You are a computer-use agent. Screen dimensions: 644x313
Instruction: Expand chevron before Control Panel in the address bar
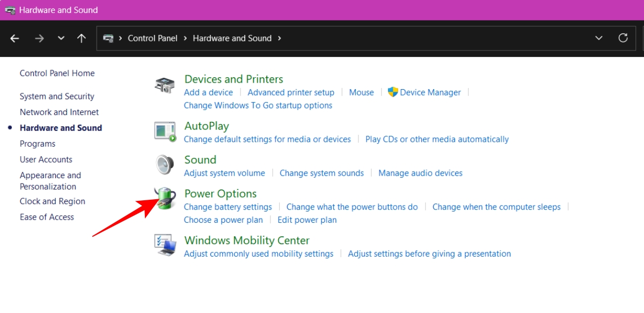[x=121, y=38]
